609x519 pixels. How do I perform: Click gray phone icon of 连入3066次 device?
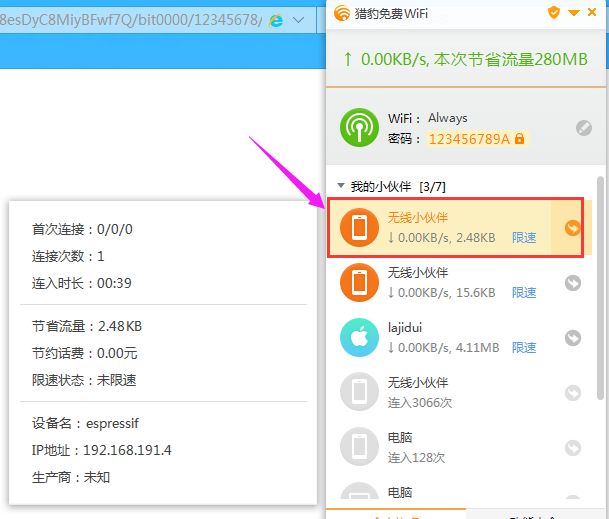359,392
